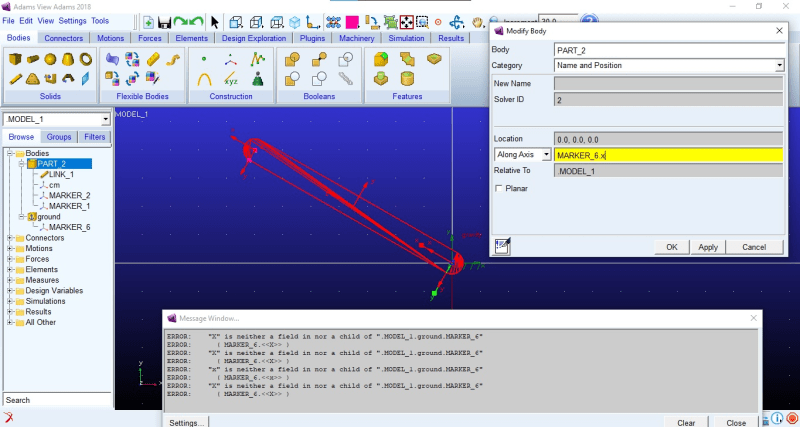The image size is (800, 427).
Task: Collapse the ground tree node
Action: tap(21, 217)
